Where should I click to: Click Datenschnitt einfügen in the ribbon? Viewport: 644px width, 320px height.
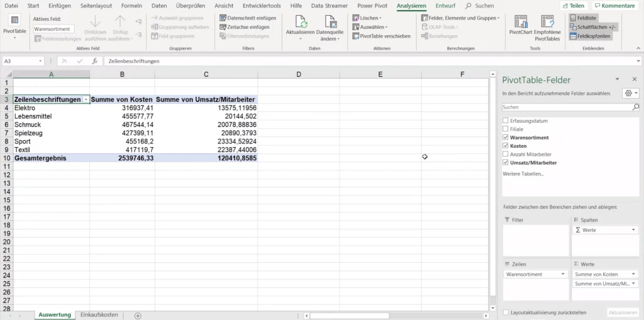pos(248,18)
